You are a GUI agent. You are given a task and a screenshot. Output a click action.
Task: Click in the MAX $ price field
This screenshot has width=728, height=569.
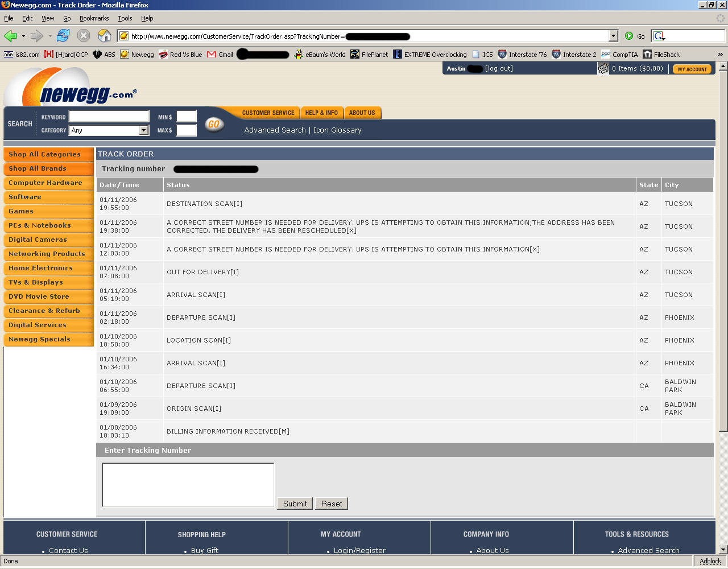(186, 130)
